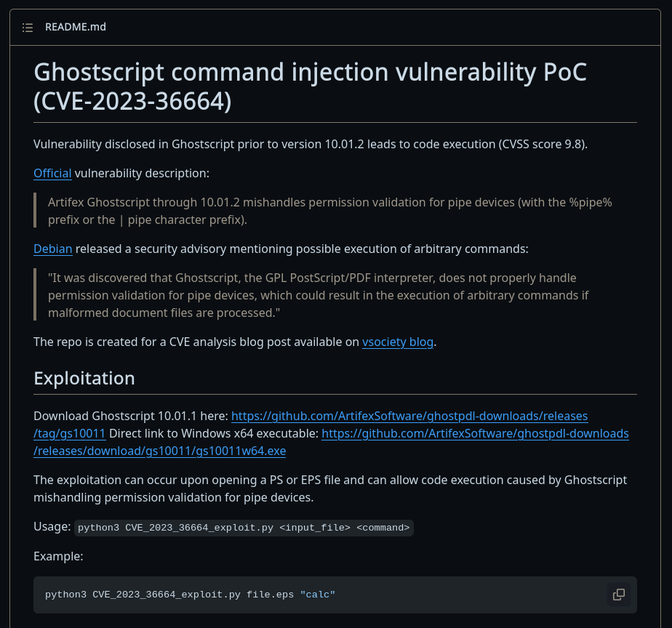The image size is (672, 628).
Task: Copy the example command code block
Action: tap(618, 595)
